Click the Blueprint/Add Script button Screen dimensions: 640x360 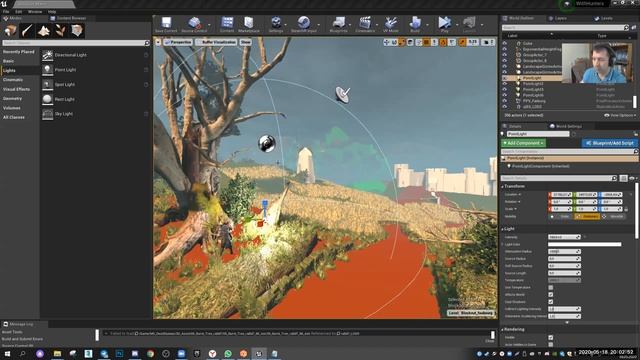[609, 143]
